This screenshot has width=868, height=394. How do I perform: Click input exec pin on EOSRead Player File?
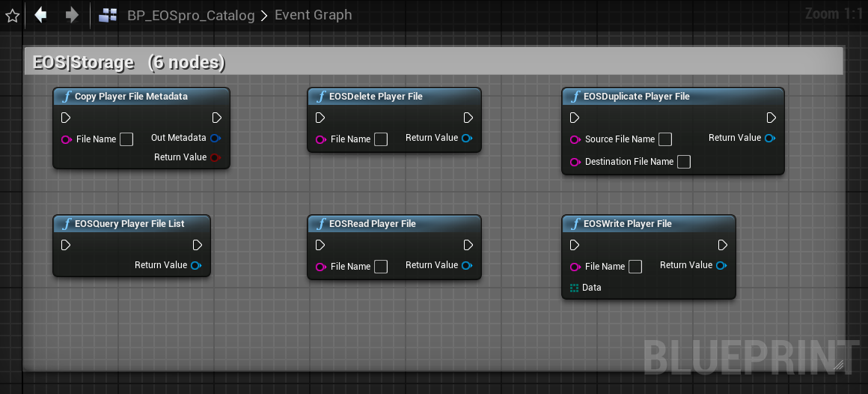click(x=320, y=245)
